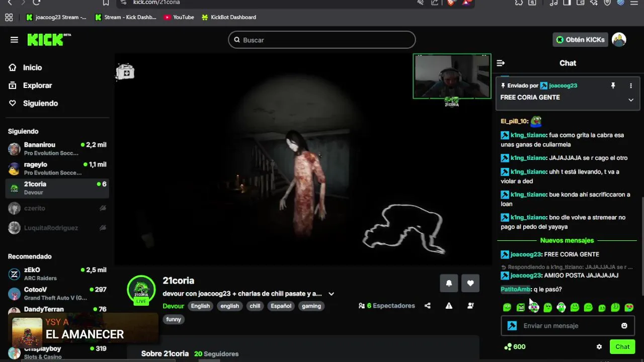This screenshot has height=362, width=644.
Task: Click browser bookmark icon
Action: [x=106, y=3]
